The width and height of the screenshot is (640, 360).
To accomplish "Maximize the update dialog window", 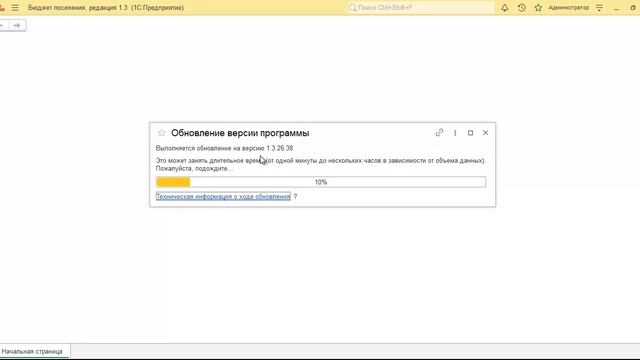I will [x=470, y=133].
